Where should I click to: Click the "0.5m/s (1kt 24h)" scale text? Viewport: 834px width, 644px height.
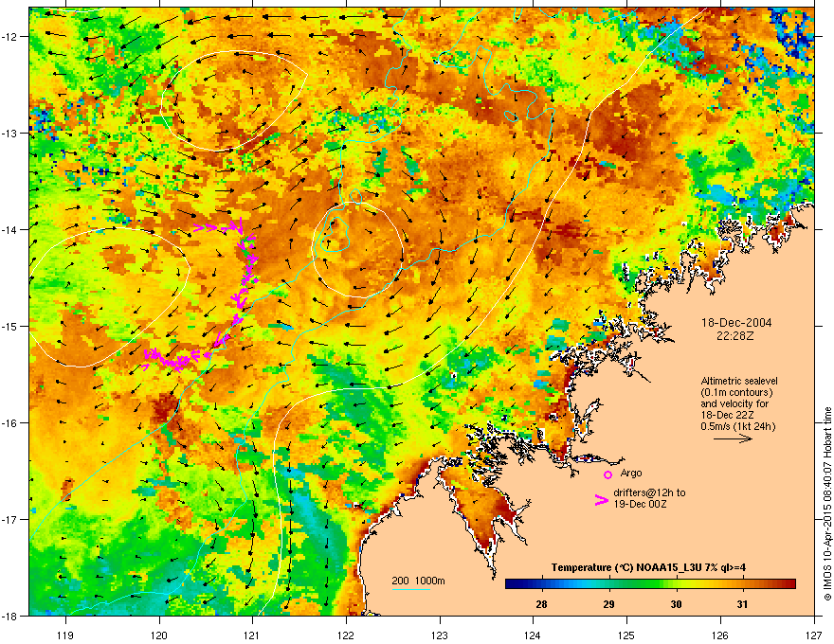737,426
